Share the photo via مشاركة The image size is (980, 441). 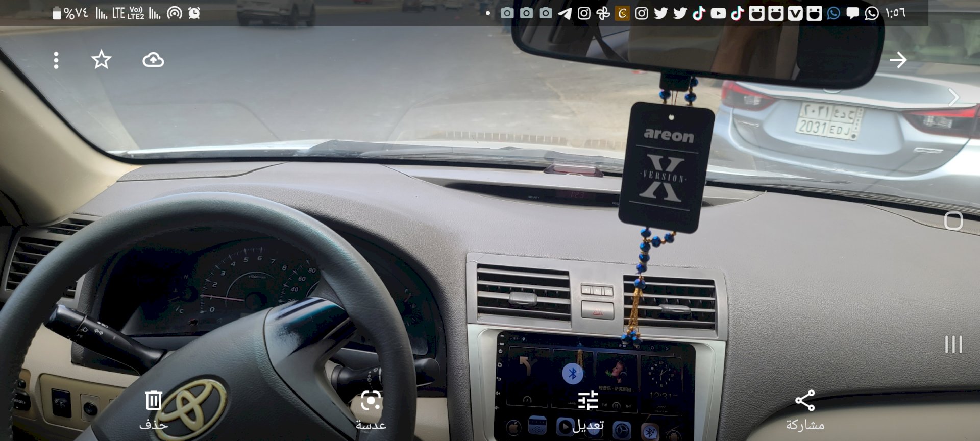(805, 409)
